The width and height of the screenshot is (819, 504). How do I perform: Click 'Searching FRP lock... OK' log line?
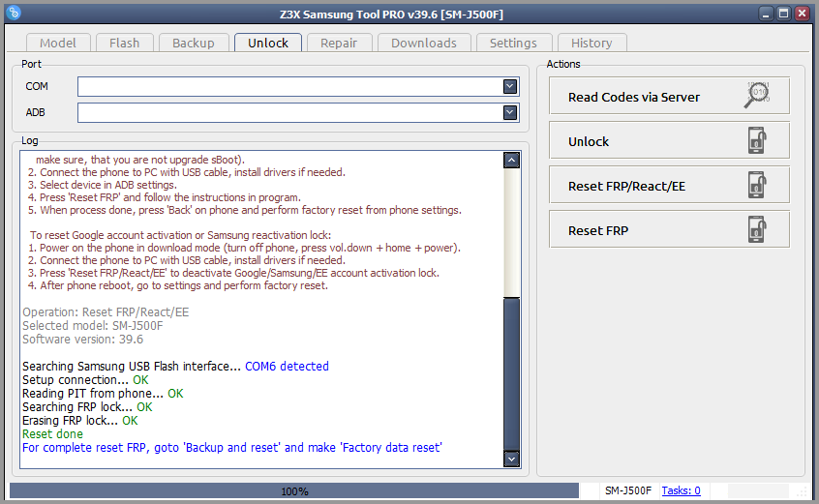pyautogui.click(x=87, y=407)
